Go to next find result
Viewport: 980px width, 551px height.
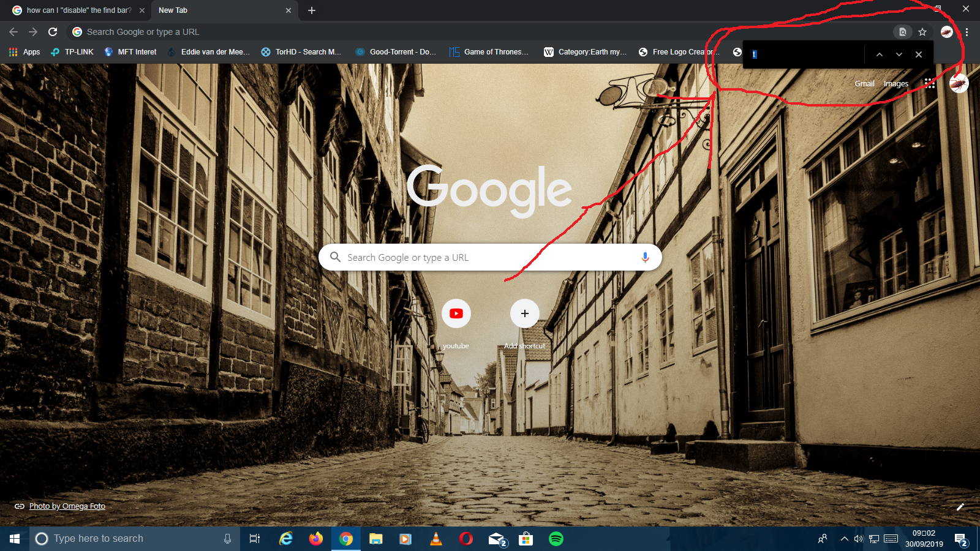(899, 54)
